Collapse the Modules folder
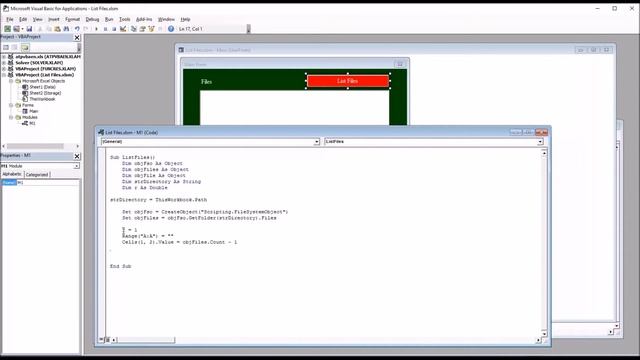Image resolution: width=640 pixels, height=360 pixels. coord(11,117)
